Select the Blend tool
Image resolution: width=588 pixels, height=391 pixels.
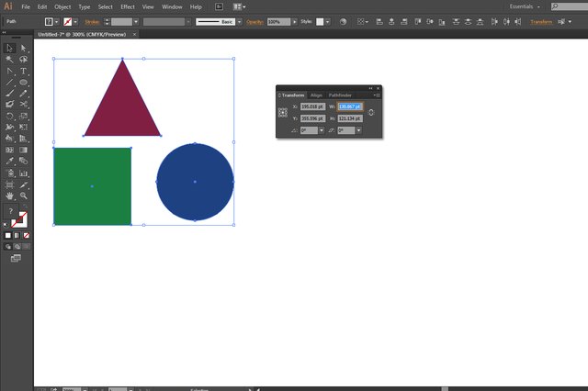click(23, 161)
